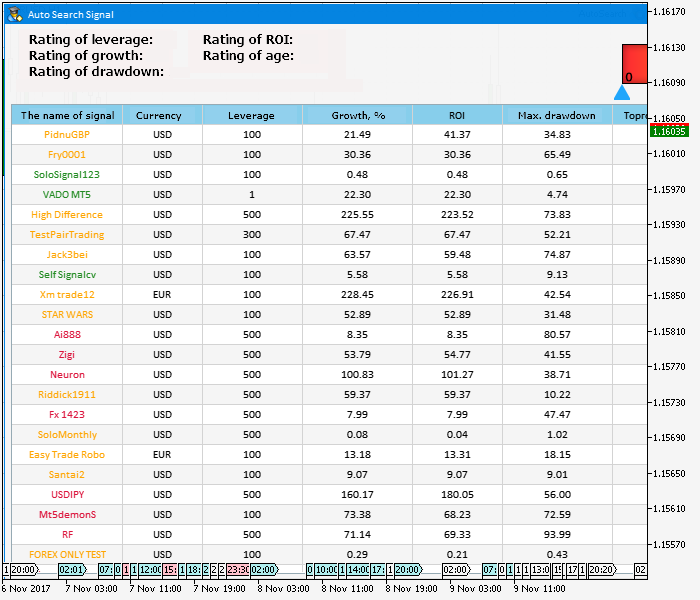The height and width of the screenshot is (600, 700).
Task: Click the green 1.16035 price label
Action: coord(669,131)
